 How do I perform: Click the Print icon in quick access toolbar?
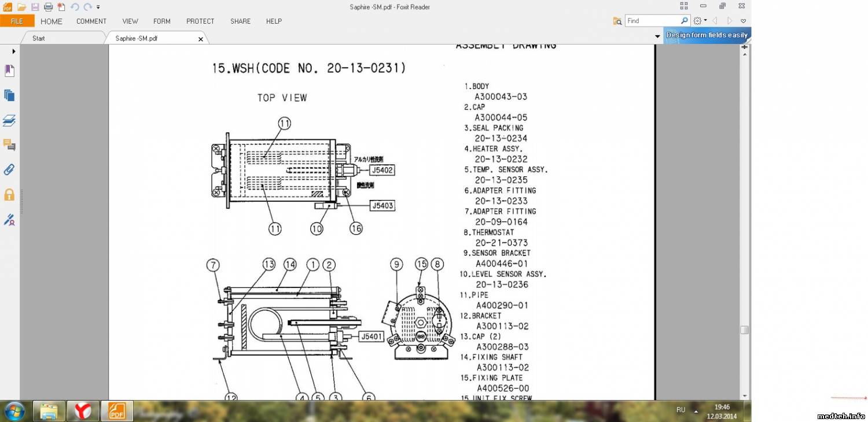[x=49, y=7]
